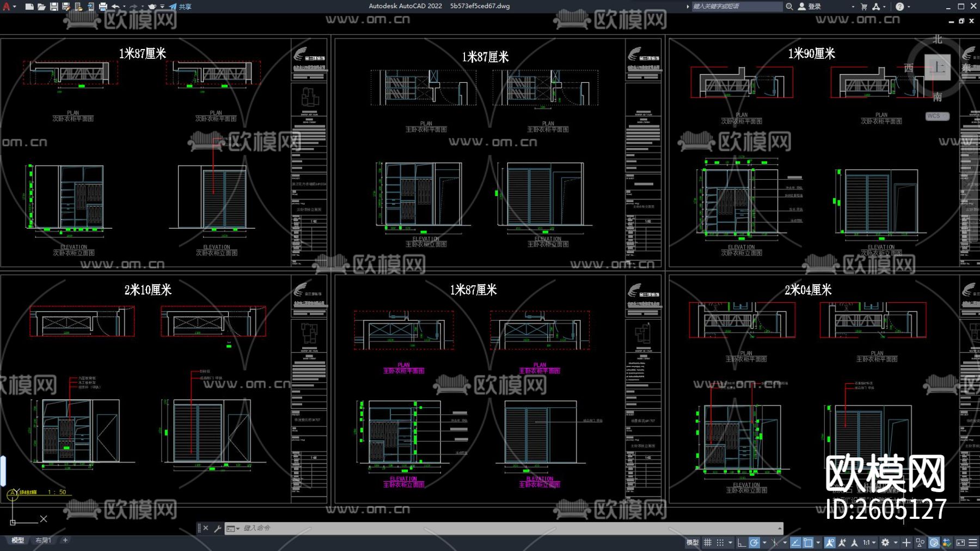Open the Autodesk App Store cart icon

[x=864, y=7]
